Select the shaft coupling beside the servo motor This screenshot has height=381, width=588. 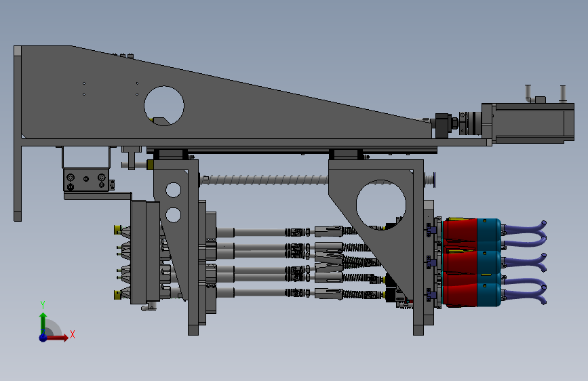tap(470, 123)
